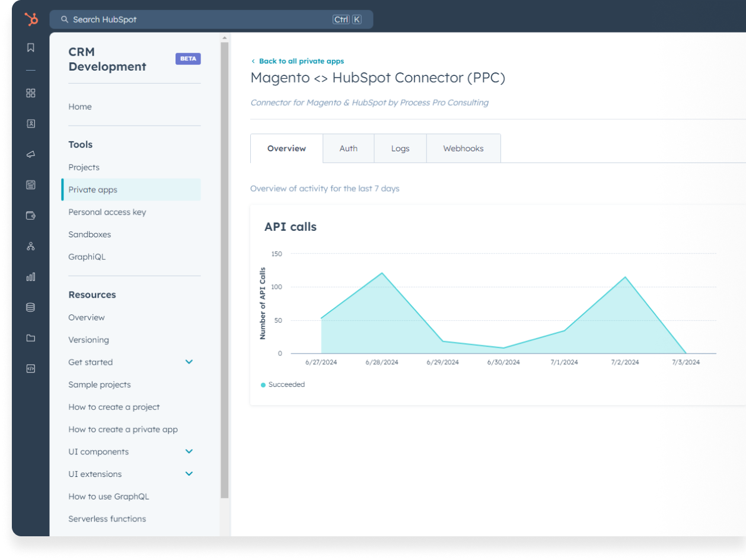The height and width of the screenshot is (560, 746).
Task: Open Overview under Resources
Action: pos(87,317)
